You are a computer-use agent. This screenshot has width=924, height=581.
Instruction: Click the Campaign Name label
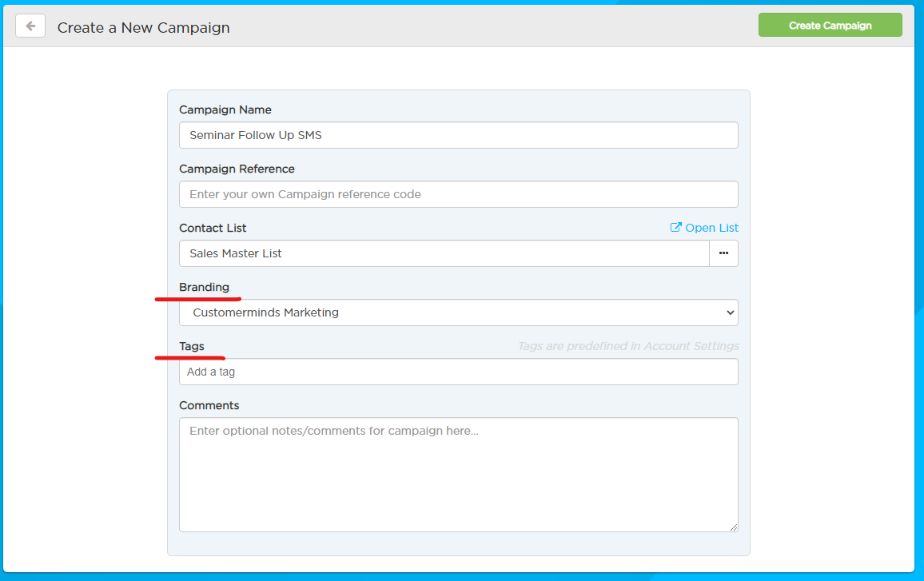tap(225, 110)
